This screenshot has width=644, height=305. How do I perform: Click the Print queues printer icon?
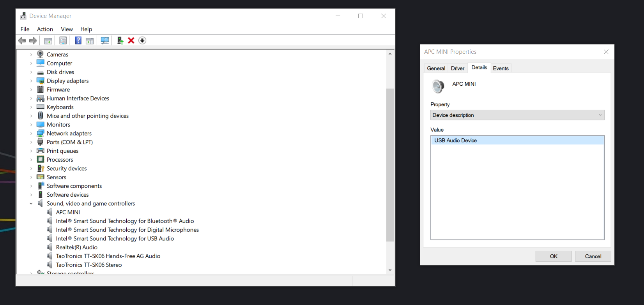pyautogui.click(x=41, y=151)
